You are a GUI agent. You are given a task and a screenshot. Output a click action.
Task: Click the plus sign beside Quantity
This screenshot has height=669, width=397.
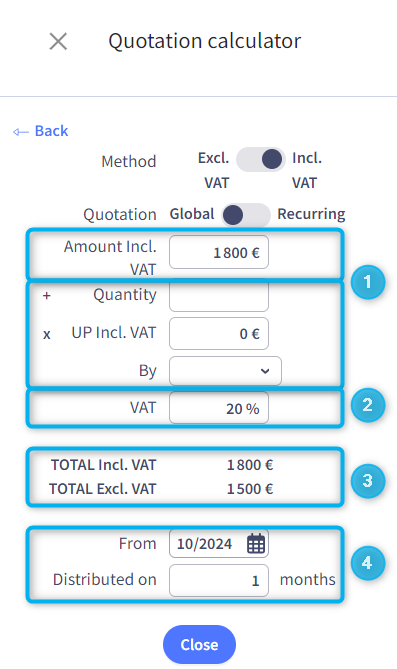coord(47,295)
